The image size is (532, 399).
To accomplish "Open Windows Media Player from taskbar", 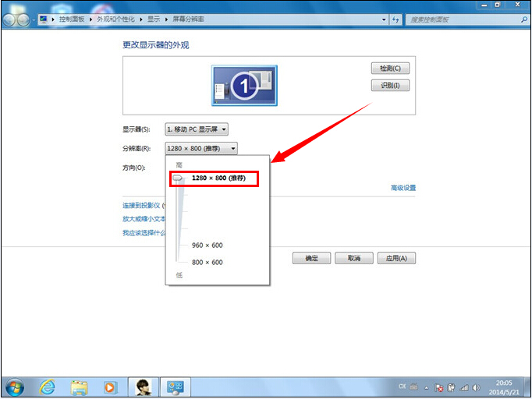I will [110, 386].
